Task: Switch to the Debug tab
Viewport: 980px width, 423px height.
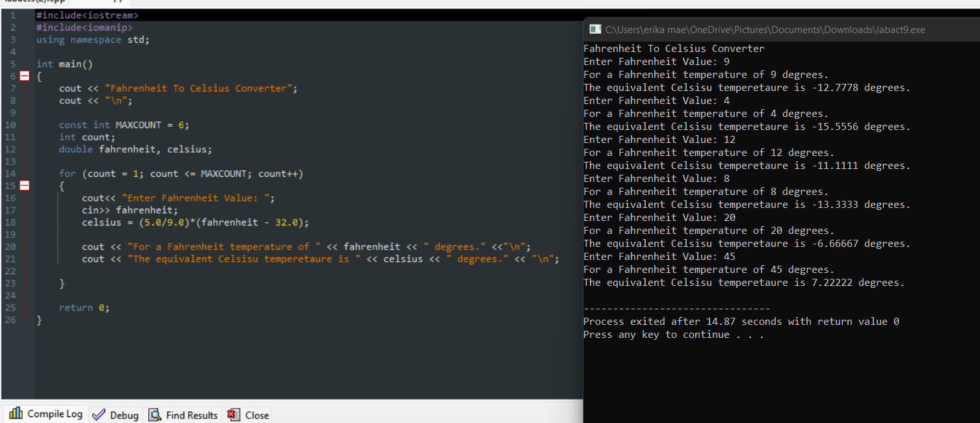Action: pyautogui.click(x=116, y=415)
